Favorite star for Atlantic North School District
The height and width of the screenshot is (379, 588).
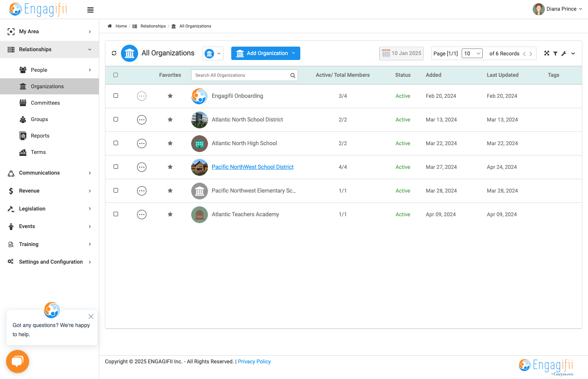(x=170, y=120)
